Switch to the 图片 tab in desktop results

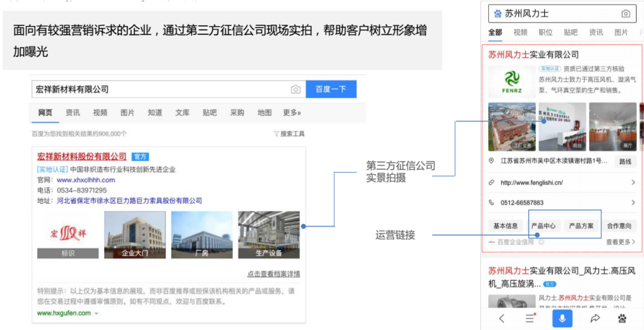click(x=127, y=112)
